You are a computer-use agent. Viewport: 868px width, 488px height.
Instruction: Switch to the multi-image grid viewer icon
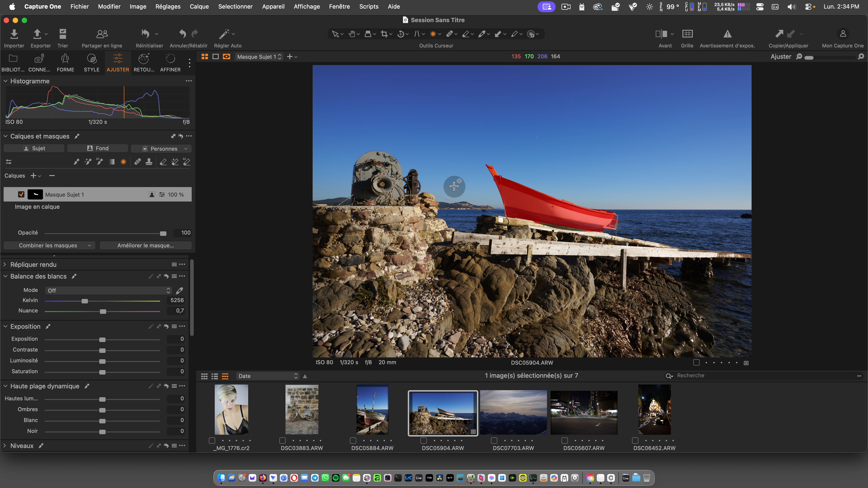[x=205, y=56]
